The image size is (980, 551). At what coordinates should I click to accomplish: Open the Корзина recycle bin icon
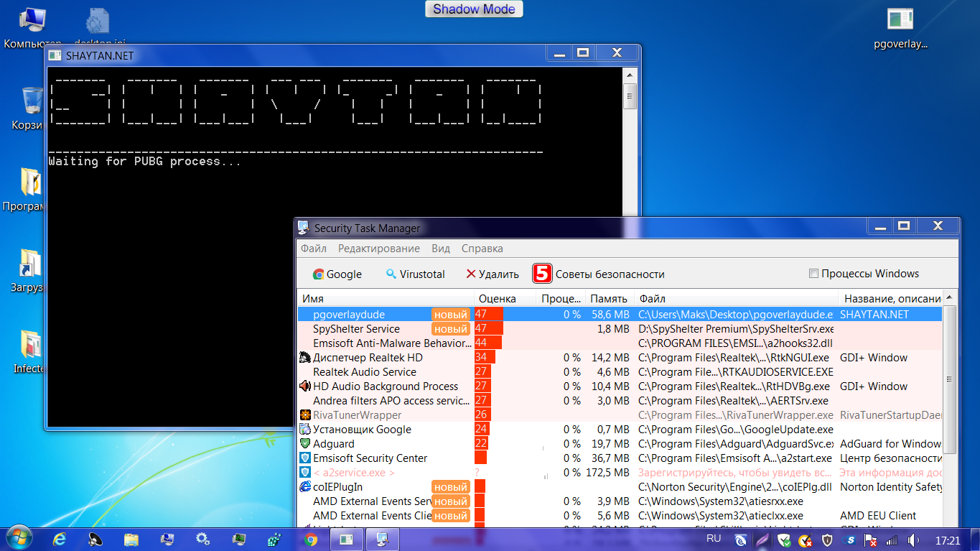coord(32,109)
